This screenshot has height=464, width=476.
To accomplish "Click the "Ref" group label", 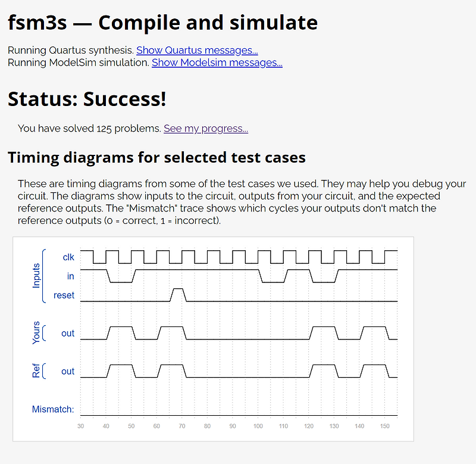I will 36,371.
